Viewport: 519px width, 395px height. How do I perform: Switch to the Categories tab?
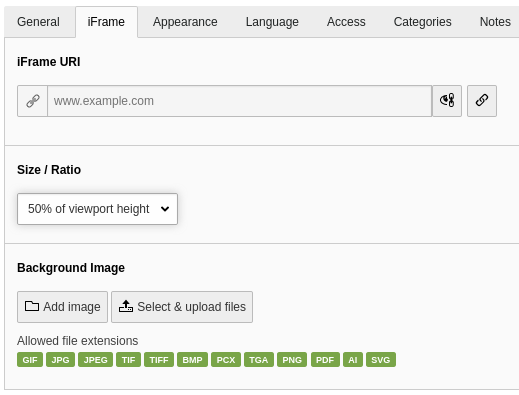(422, 22)
